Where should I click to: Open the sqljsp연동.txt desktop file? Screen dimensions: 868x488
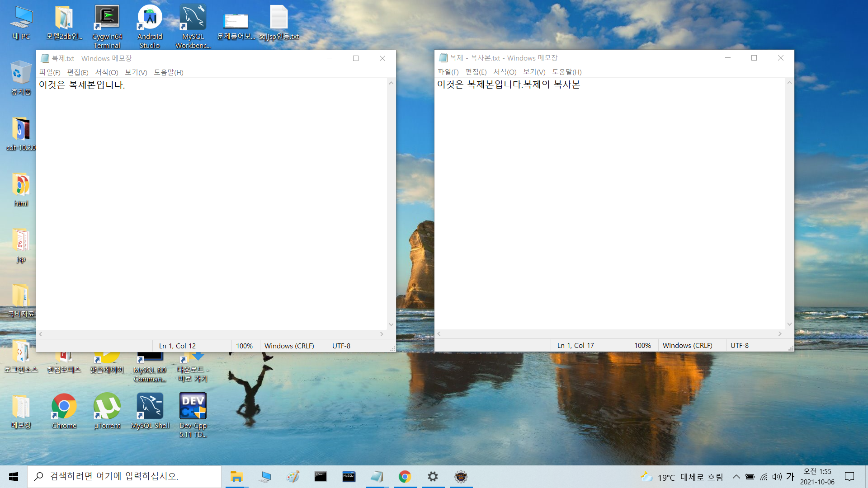click(278, 18)
